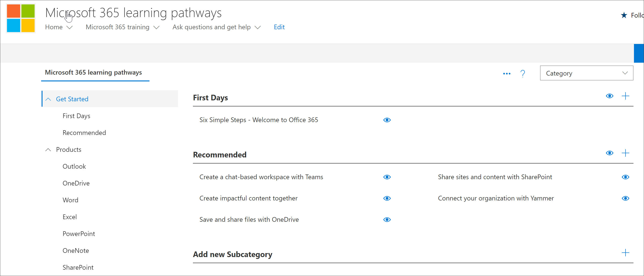
Task: Click the help icon for learning pathways
Action: coord(524,73)
